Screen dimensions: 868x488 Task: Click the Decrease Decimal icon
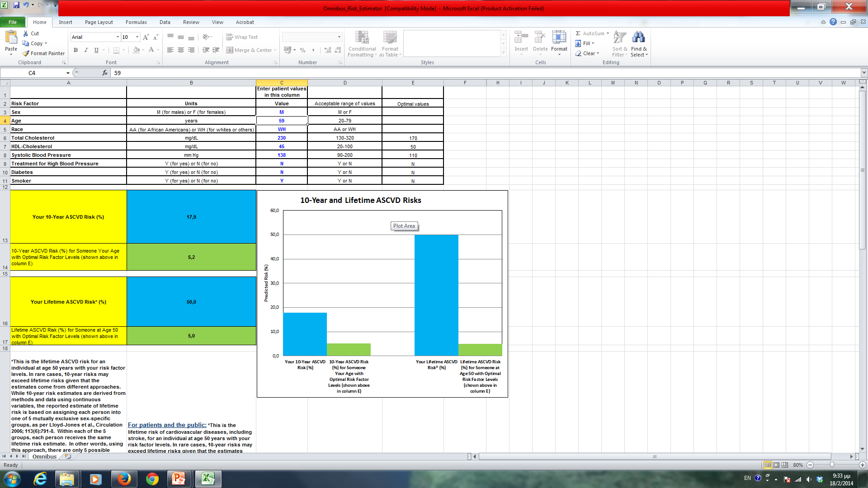coord(338,50)
